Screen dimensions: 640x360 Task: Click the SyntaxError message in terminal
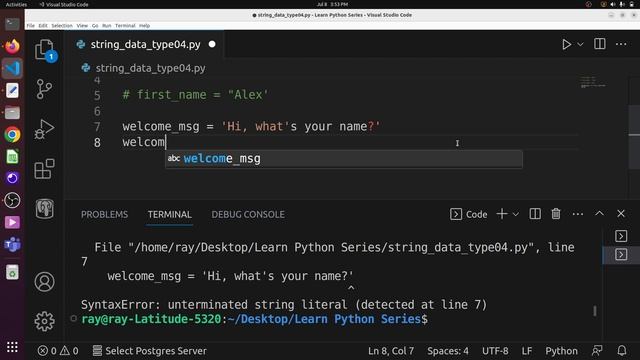tap(284, 304)
